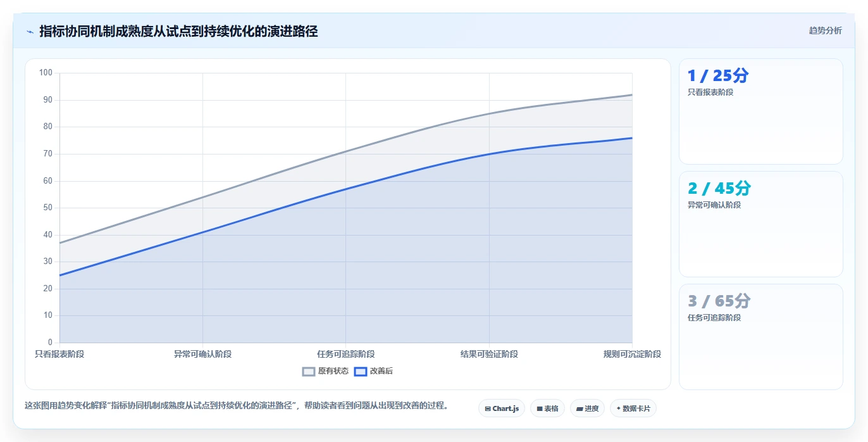Image resolution: width=868 pixels, height=442 pixels.
Task: Toggle the 改善后 legend item
Action: tap(373, 371)
